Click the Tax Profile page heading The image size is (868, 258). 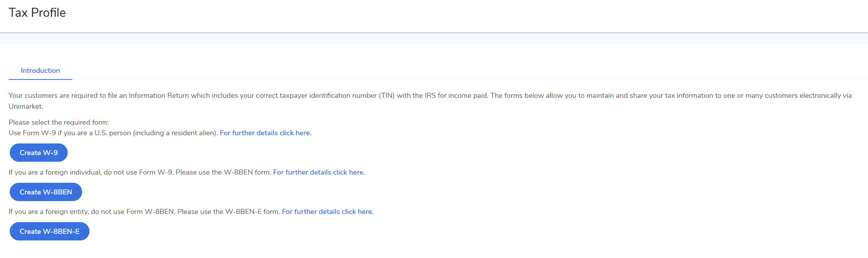point(37,12)
